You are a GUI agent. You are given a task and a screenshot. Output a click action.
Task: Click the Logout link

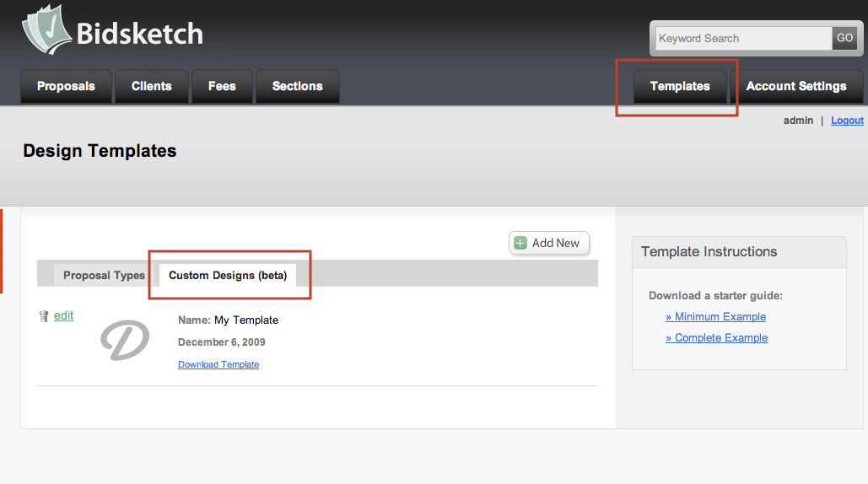(847, 121)
